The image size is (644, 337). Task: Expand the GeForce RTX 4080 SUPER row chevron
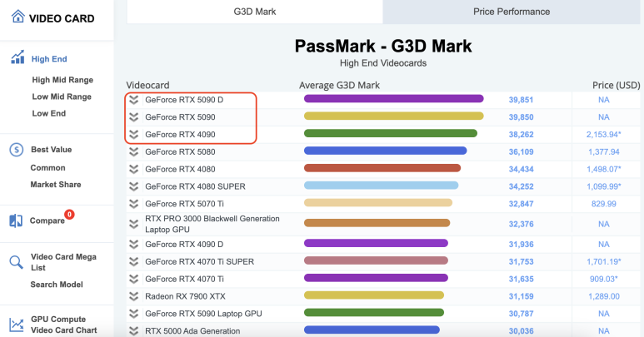[133, 186]
